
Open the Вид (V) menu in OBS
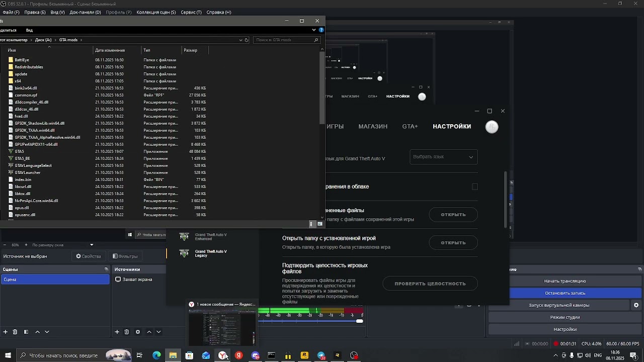coord(57,12)
